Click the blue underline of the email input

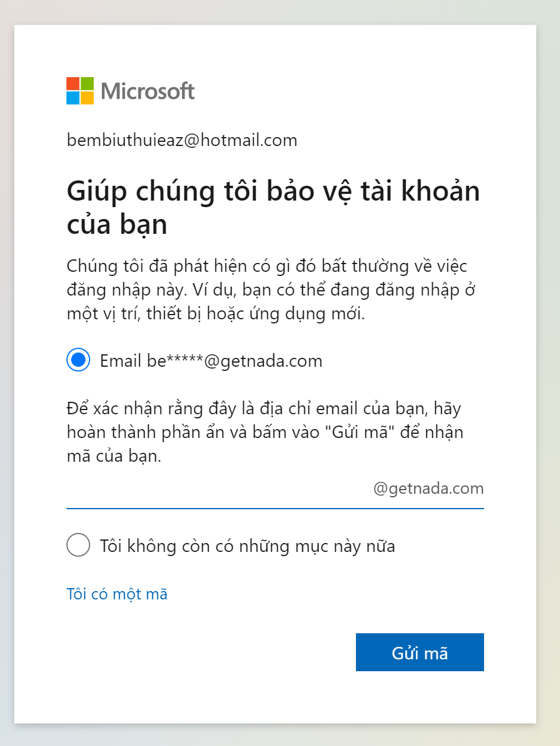pyautogui.click(x=275, y=508)
